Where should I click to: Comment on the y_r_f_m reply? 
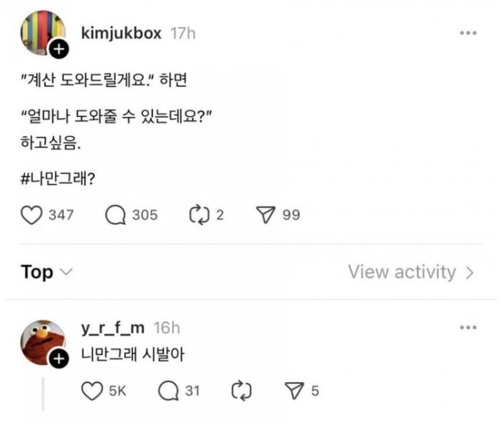[168, 391]
